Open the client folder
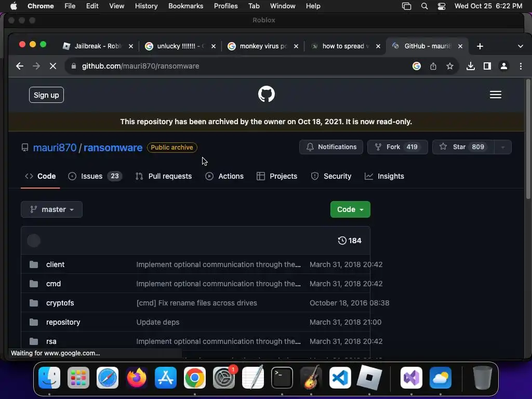 (x=55, y=264)
